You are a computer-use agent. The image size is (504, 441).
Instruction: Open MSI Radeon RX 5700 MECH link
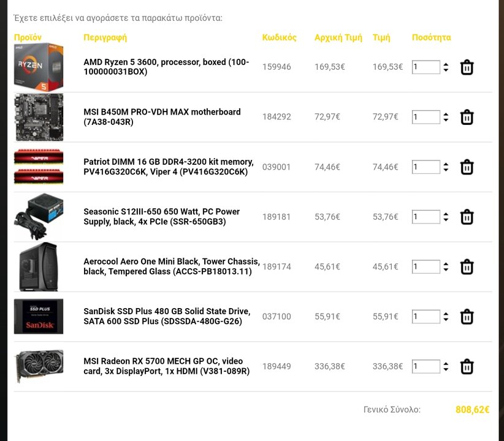pos(167,366)
